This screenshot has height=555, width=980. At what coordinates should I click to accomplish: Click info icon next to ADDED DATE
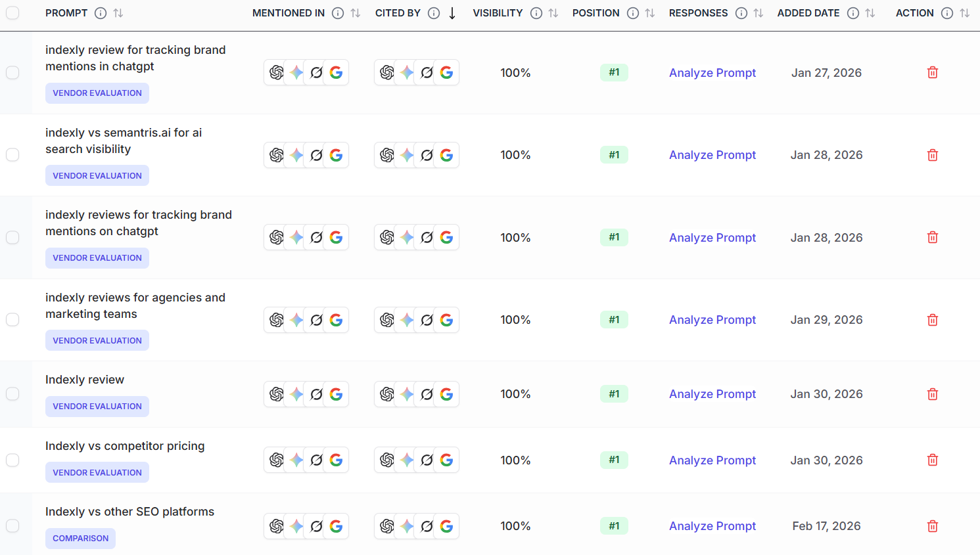pos(853,13)
